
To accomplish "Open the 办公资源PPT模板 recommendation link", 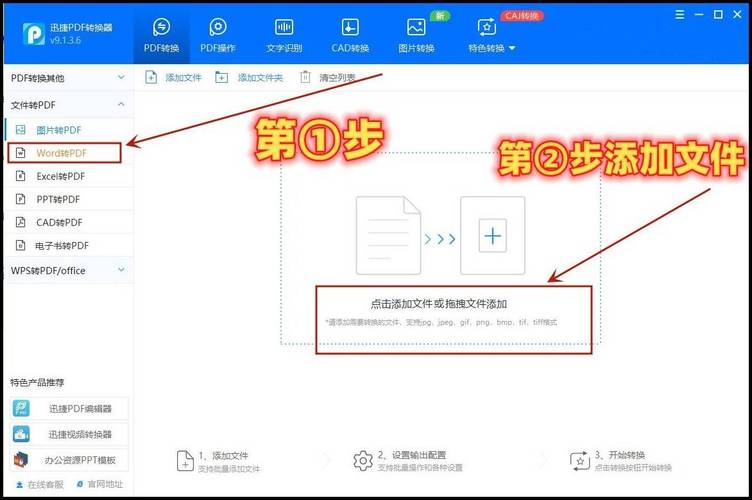I will click(x=69, y=460).
